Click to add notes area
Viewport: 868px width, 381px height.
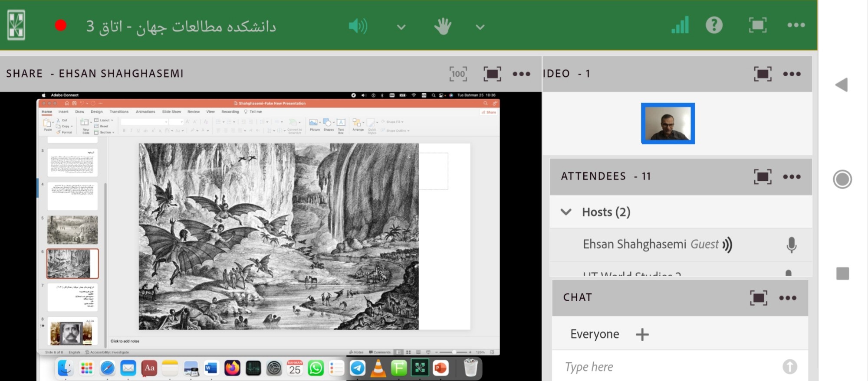tap(125, 341)
